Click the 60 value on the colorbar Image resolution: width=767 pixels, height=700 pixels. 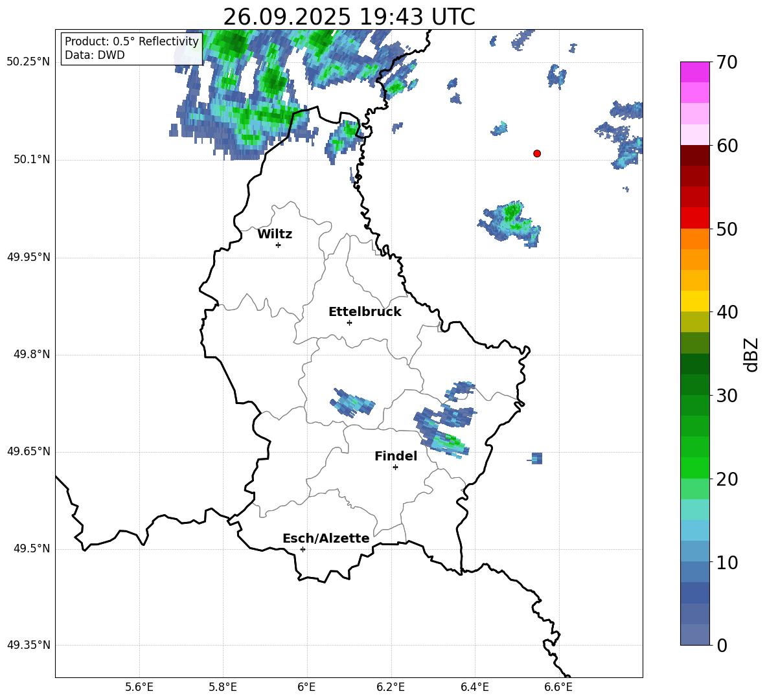pos(727,146)
